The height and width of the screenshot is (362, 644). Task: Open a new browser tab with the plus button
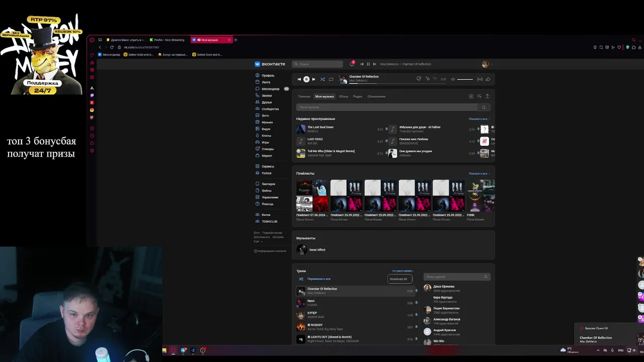pyautogui.click(x=235, y=40)
